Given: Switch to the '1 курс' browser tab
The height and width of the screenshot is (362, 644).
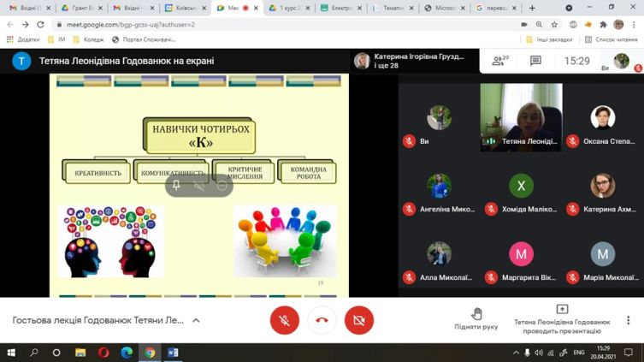Looking at the screenshot, I should coord(287,8).
